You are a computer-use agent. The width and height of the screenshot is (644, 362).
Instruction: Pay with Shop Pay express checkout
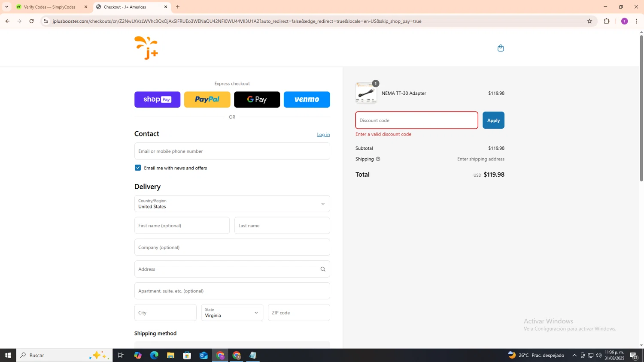tap(158, 100)
